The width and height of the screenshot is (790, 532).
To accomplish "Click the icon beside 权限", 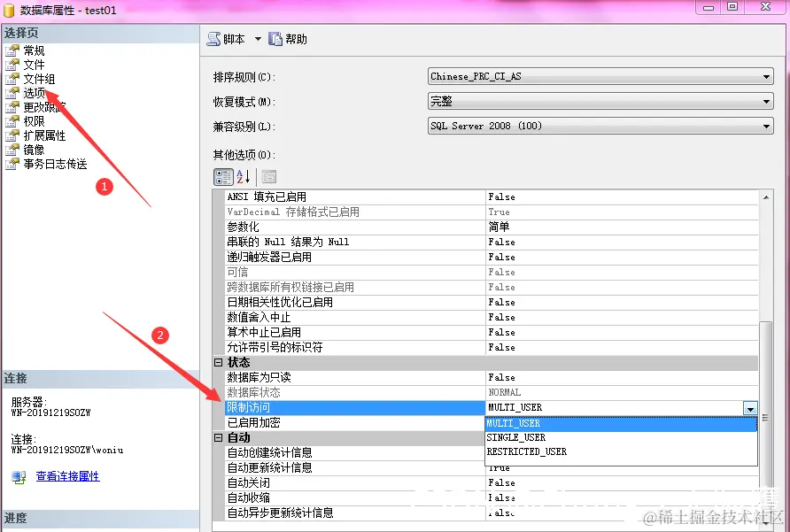I will click(x=12, y=121).
